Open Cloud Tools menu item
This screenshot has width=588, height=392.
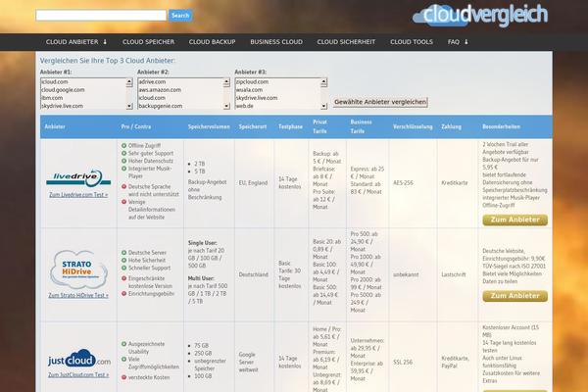coord(412,42)
